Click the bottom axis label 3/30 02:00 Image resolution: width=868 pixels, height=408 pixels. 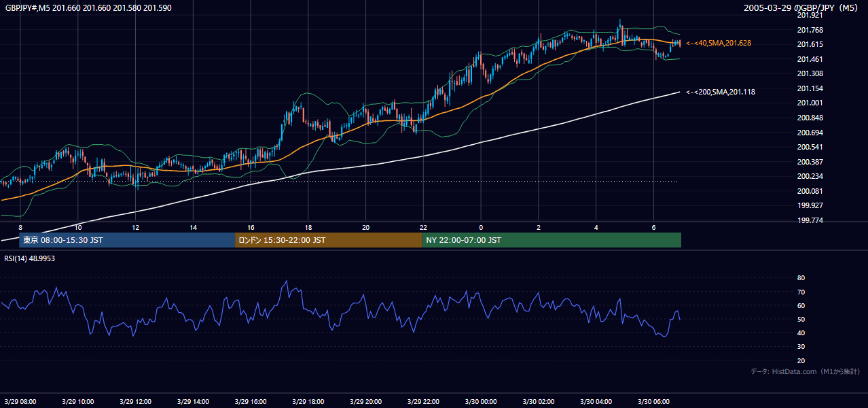pyautogui.click(x=539, y=401)
